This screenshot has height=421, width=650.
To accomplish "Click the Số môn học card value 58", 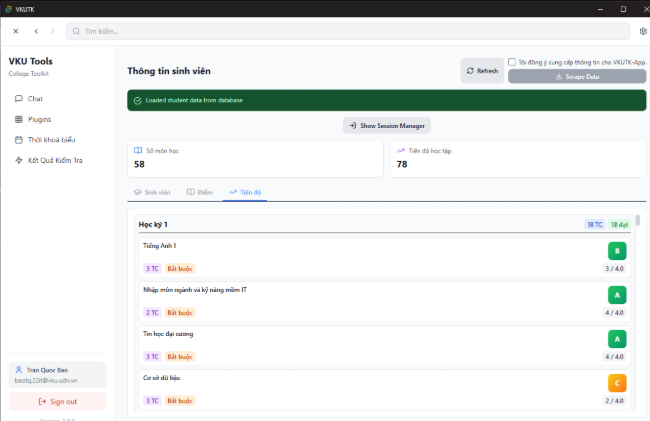I will pos(139,164).
